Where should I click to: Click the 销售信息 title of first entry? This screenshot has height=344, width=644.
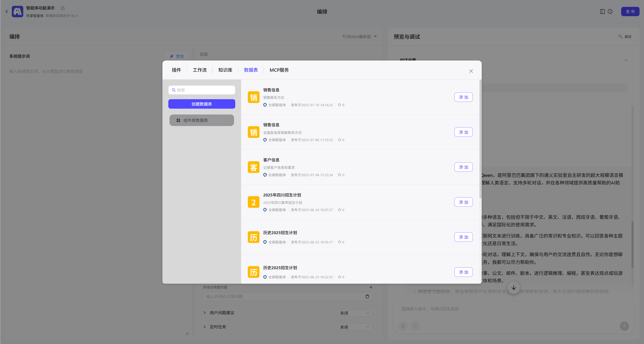pyautogui.click(x=271, y=90)
